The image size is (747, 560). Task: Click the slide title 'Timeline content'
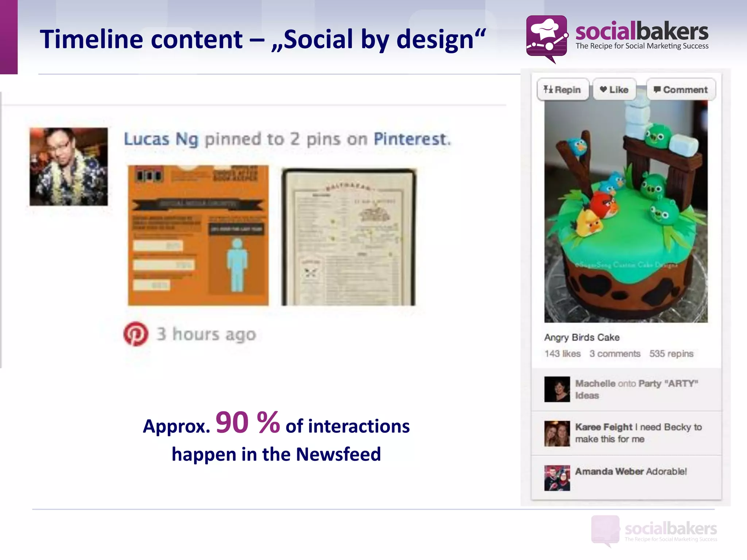point(141,39)
